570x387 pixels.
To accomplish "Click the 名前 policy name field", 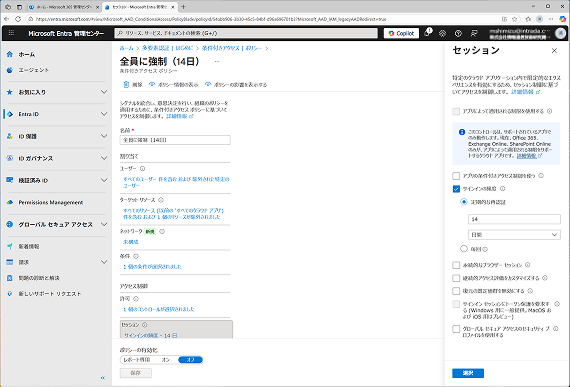I will pyautogui.click(x=175, y=140).
